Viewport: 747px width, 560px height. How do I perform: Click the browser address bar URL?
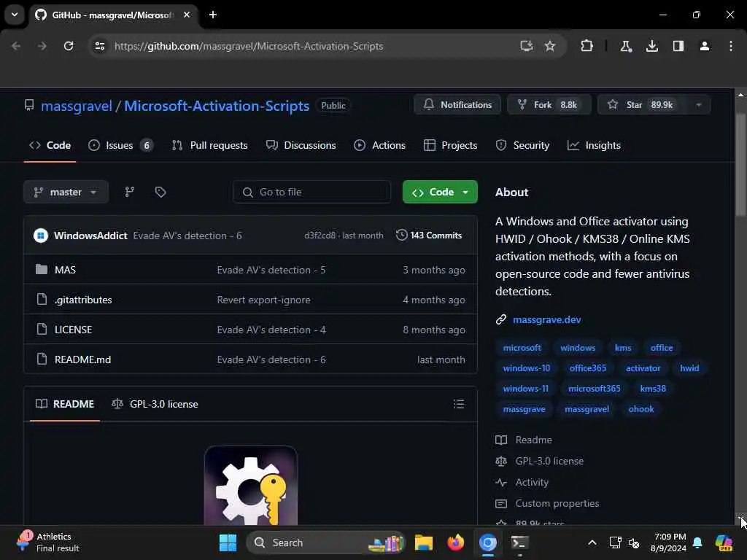249,46
